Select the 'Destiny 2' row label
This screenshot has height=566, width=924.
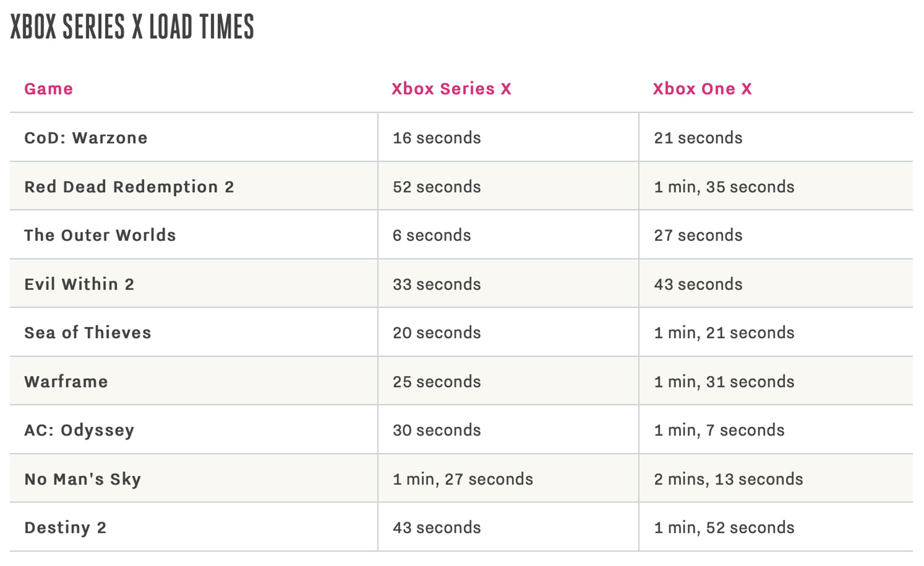65,528
